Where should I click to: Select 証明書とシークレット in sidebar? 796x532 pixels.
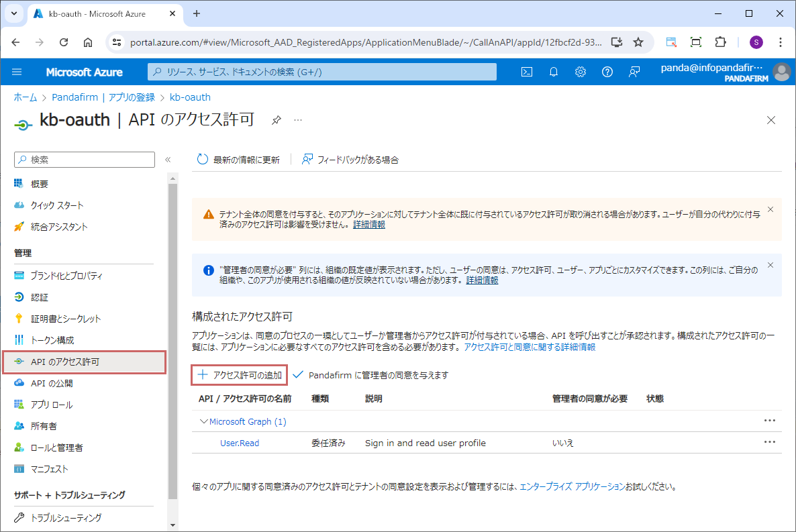pos(65,319)
